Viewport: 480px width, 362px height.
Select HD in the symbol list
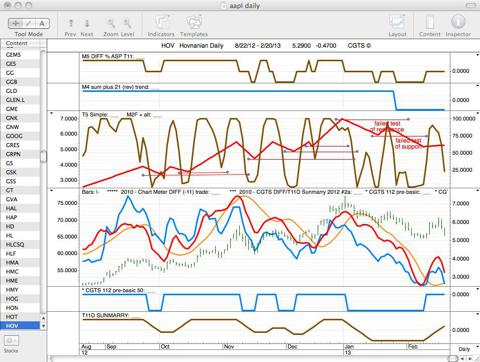(x=20, y=226)
